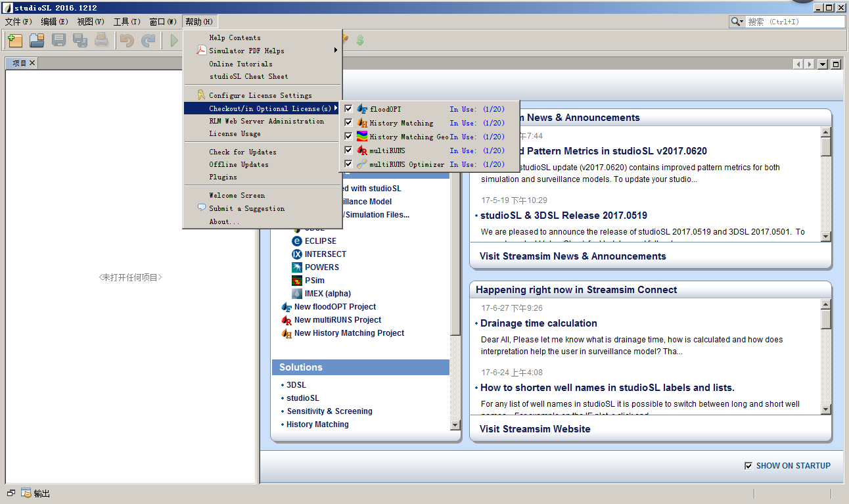Open Visit Streamsim Website link

(x=535, y=429)
